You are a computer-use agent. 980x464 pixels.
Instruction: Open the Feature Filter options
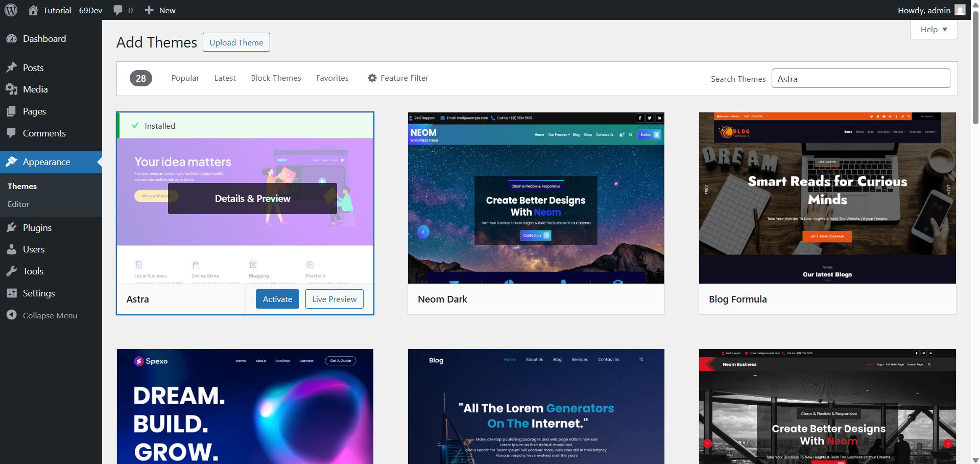pos(398,78)
